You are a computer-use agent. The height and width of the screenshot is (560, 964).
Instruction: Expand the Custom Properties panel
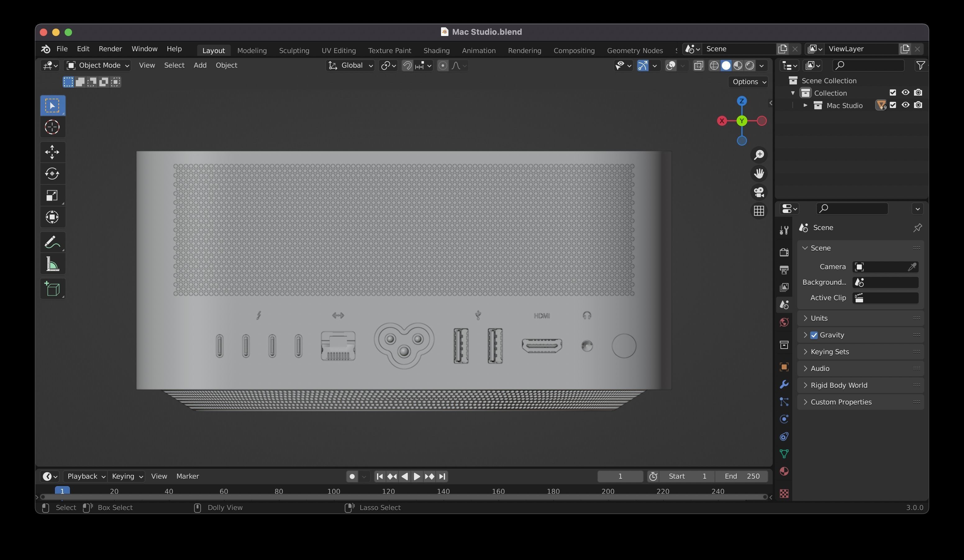(x=860, y=403)
